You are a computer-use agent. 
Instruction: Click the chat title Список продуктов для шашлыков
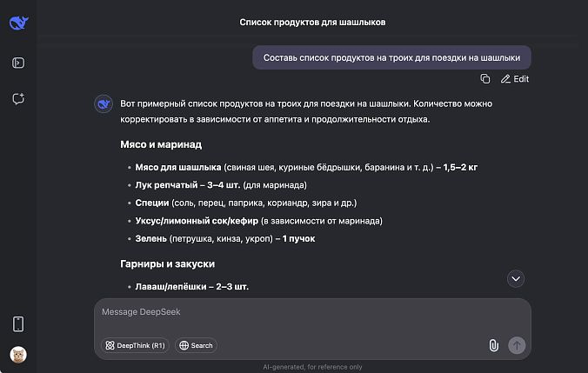point(312,22)
